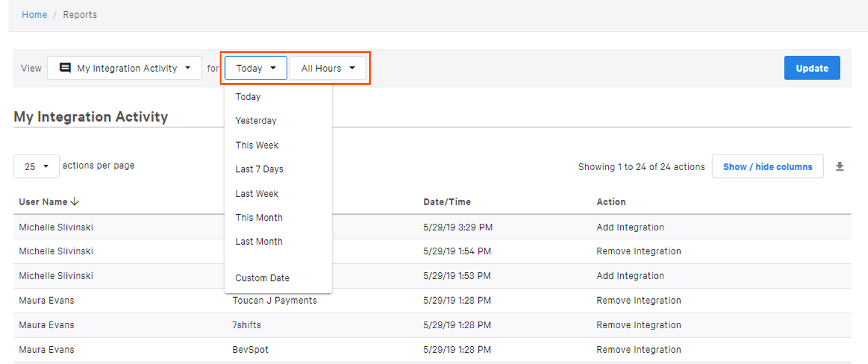Screen dimensions: 868x364
Task: Open the All Hours dropdown
Action: point(327,67)
